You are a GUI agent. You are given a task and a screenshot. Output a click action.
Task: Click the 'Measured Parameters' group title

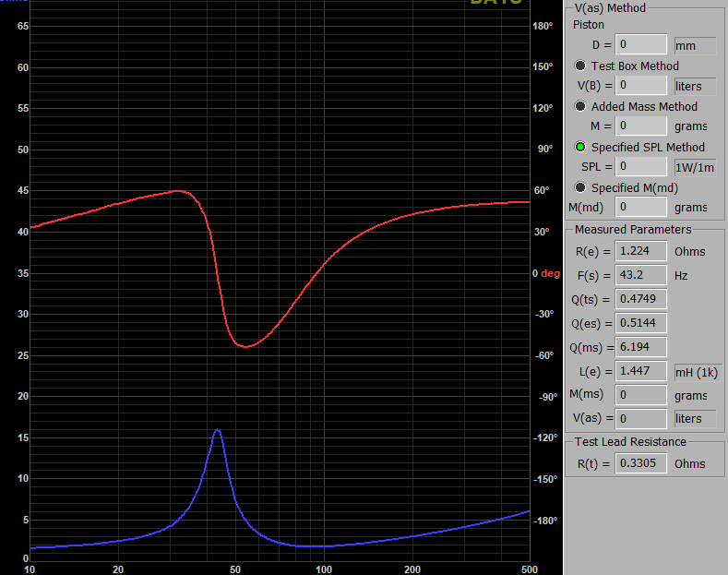tap(633, 230)
